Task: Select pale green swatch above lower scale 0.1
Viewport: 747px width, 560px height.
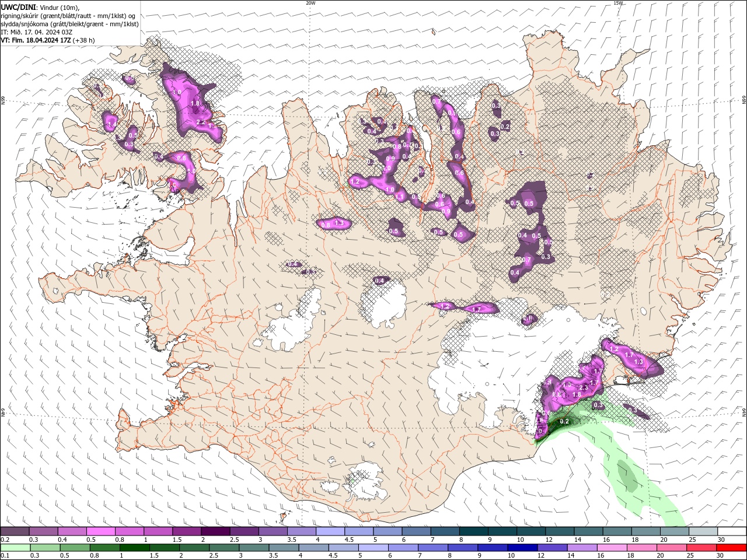Action: click(x=15, y=548)
